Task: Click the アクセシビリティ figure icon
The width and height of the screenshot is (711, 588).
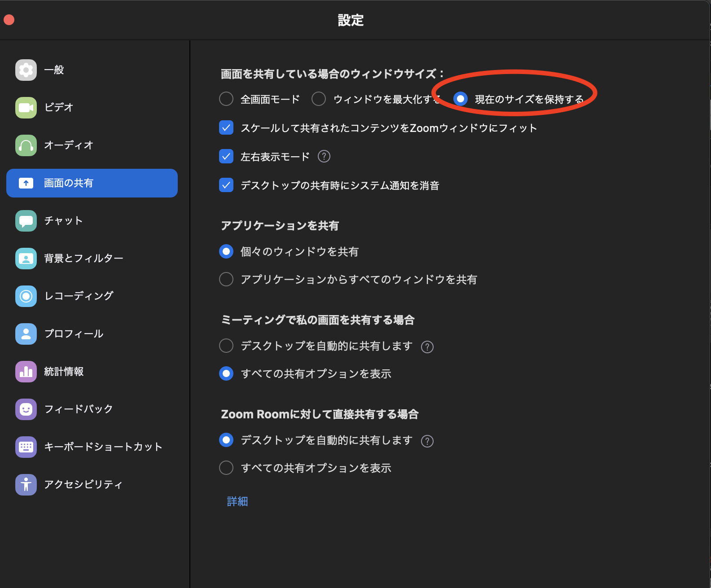Action: point(26,485)
